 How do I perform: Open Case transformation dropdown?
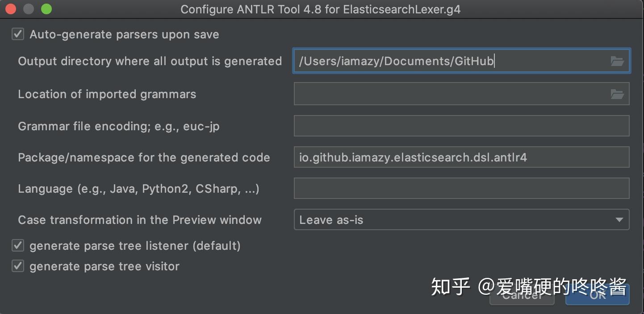461,220
